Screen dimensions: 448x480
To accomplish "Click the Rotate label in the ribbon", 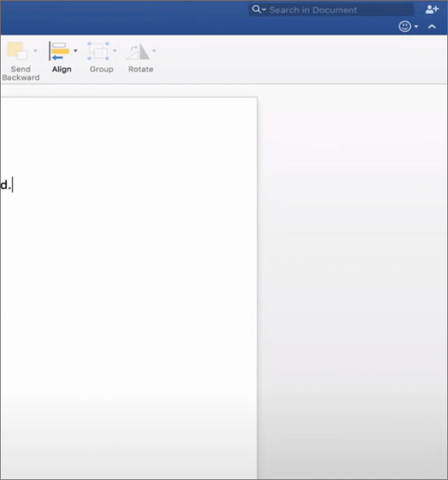I will pyautogui.click(x=141, y=69).
